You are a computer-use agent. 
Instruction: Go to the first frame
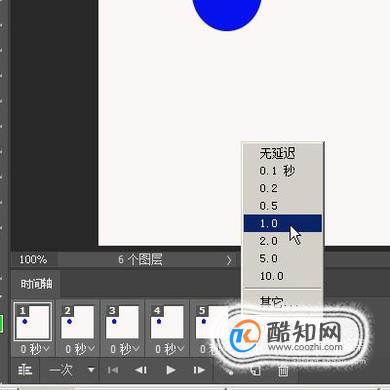[x=113, y=370]
